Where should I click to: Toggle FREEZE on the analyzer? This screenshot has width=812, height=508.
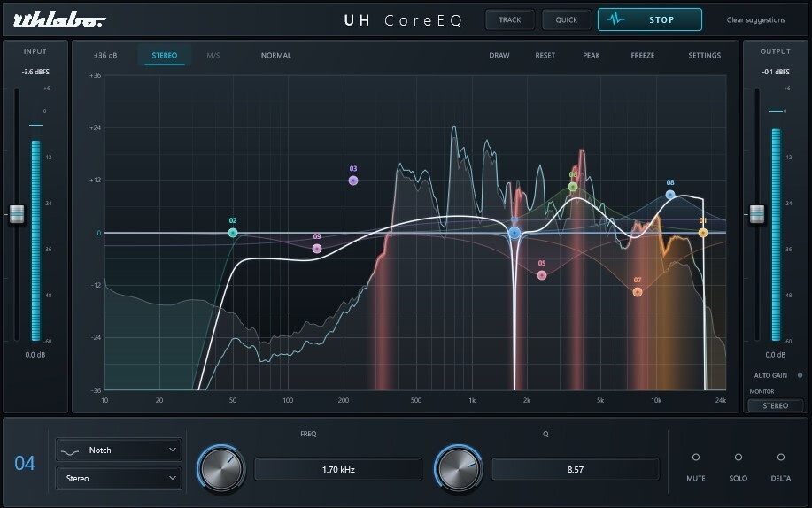(643, 56)
